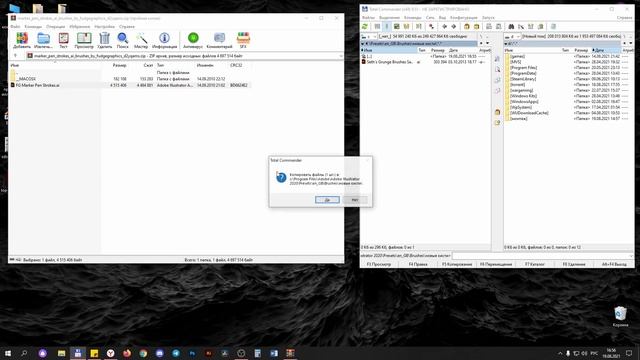The image size is (640, 360).
Task: Click binoculars search icon in Total Commander
Action: (511, 27)
